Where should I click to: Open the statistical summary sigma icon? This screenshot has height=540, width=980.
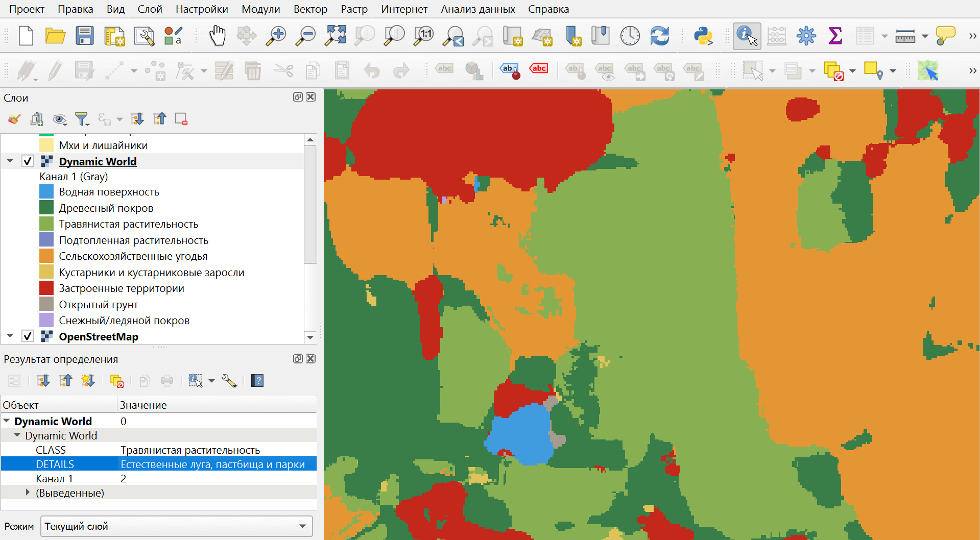835,36
